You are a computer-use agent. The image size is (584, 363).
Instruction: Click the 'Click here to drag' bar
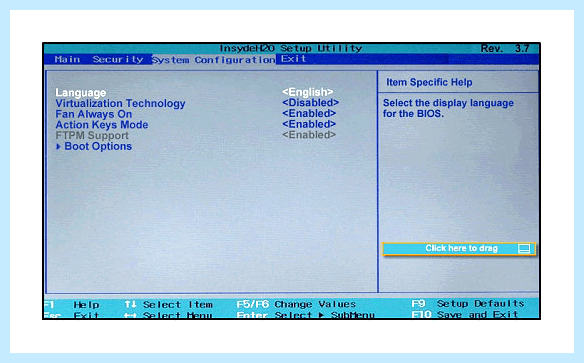pyautogui.click(x=459, y=249)
